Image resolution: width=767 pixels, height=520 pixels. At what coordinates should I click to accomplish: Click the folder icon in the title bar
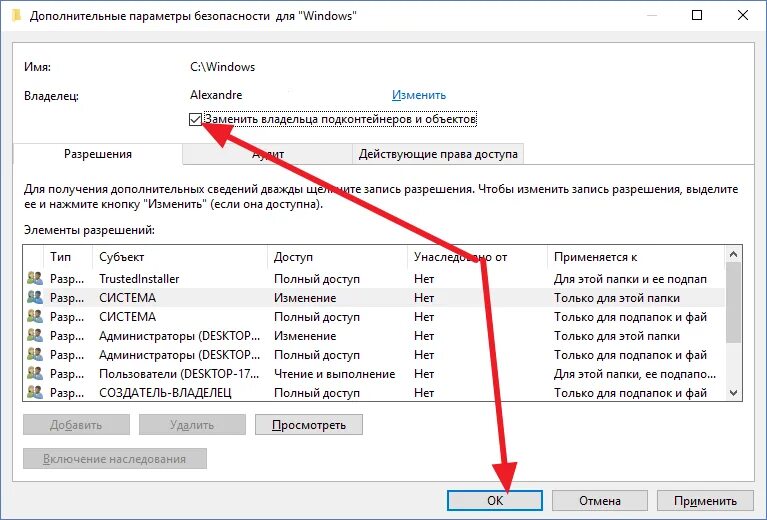pyautogui.click(x=16, y=16)
